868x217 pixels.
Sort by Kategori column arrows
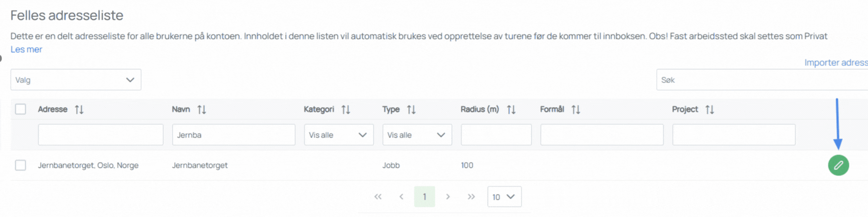click(x=346, y=110)
